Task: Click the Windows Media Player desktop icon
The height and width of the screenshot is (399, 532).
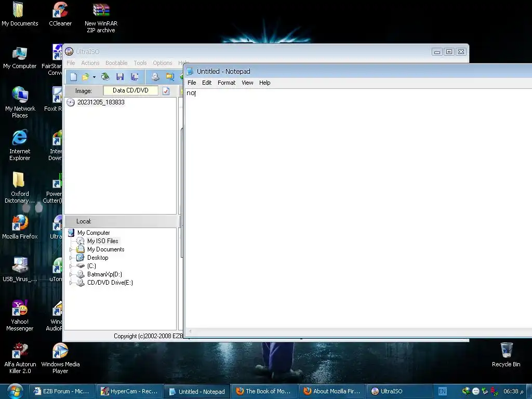Action: click(x=60, y=358)
